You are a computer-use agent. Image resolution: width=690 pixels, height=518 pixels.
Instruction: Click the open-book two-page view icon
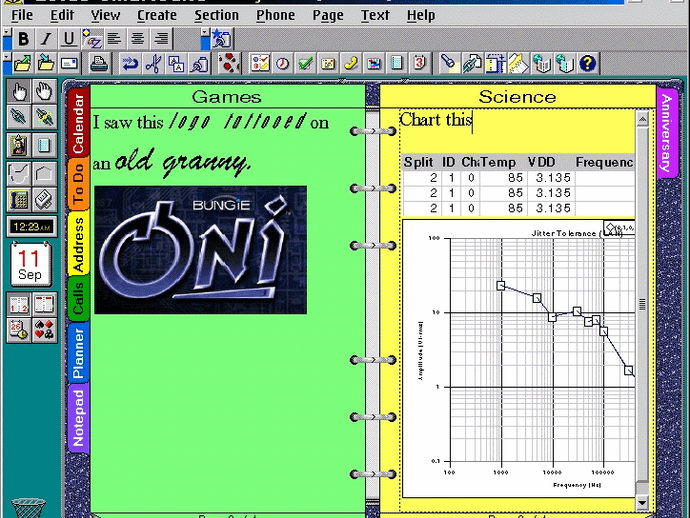(44, 304)
